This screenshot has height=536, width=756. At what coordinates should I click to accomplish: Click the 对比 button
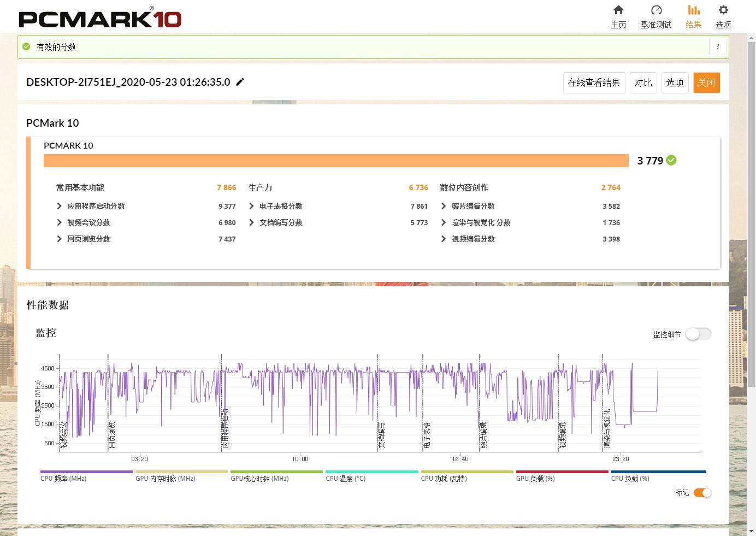click(x=643, y=83)
